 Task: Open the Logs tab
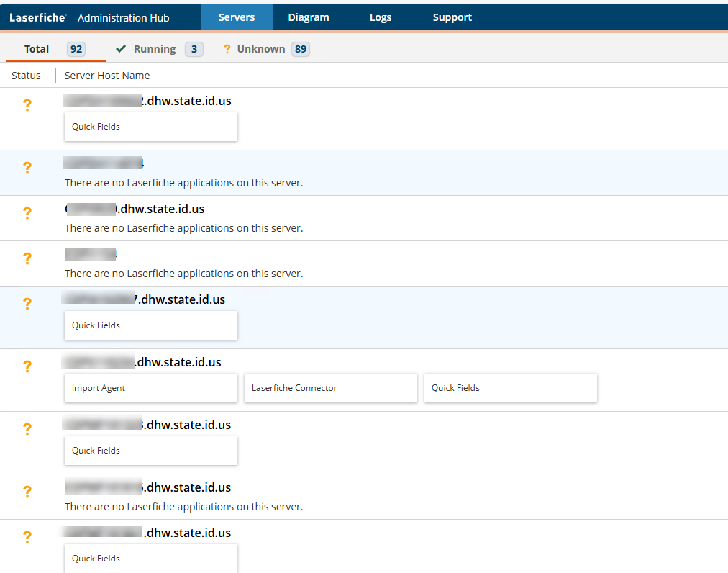pyautogui.click(x=381, y=18)
